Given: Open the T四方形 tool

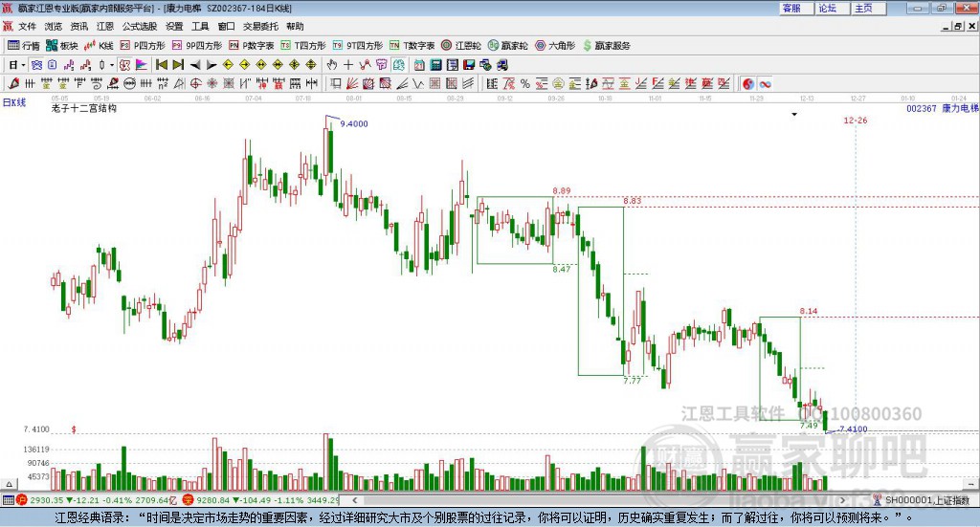Looking at the screenshot, I should click(x=303, y=46).
